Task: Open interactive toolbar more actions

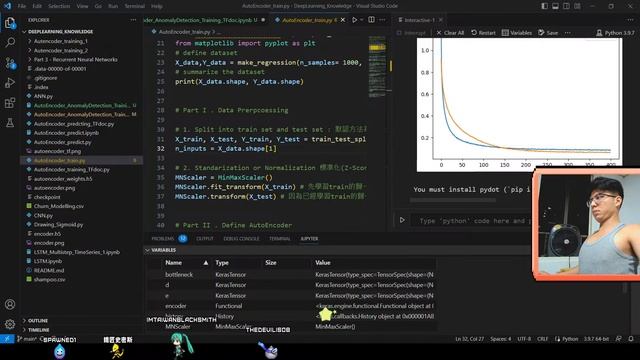Action: (x=568, y=33)
